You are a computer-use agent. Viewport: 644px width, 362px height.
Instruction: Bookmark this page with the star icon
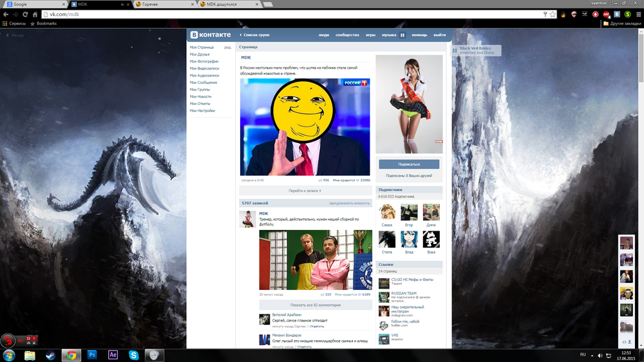click(553, 14)
